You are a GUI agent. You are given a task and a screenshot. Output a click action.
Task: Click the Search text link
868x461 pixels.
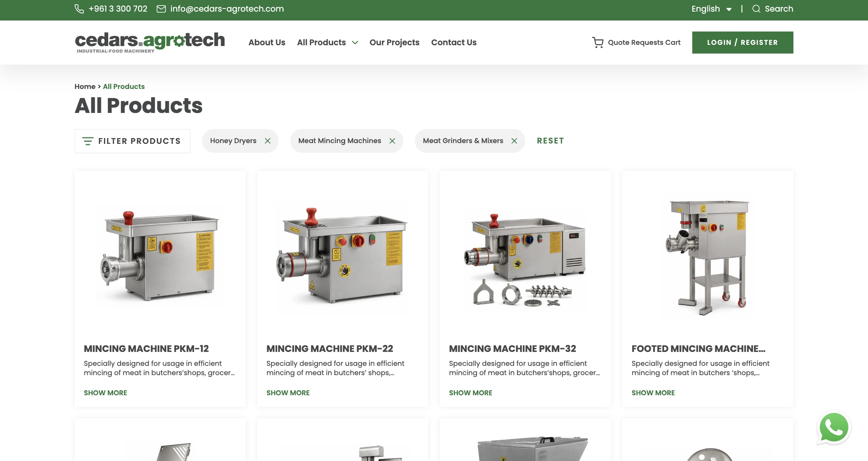pyautogui.click(x=779, y=9)
